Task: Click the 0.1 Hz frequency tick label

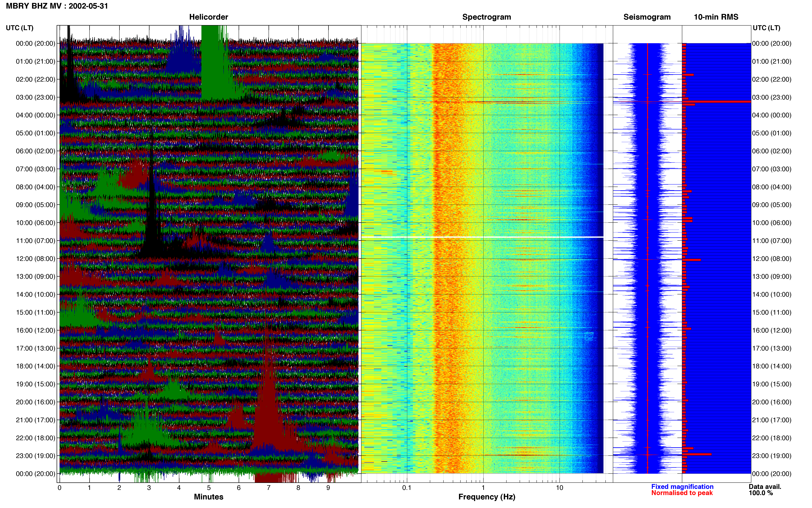Action: 407,488
